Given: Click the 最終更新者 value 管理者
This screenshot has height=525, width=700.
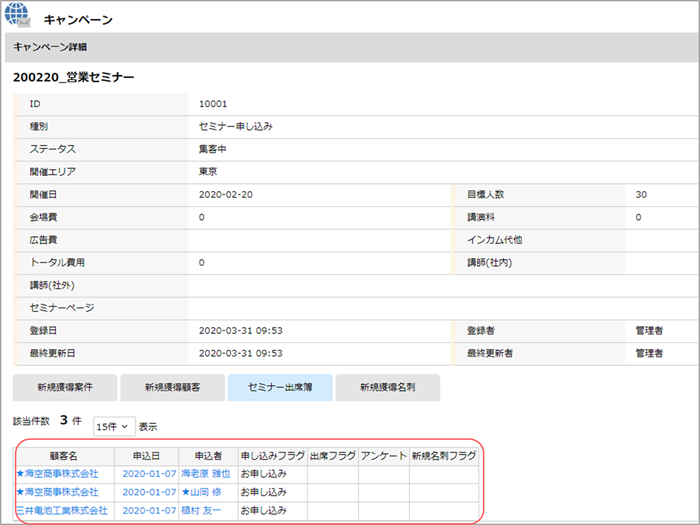Looking at the screenshot, I should [x=649, y=354].
